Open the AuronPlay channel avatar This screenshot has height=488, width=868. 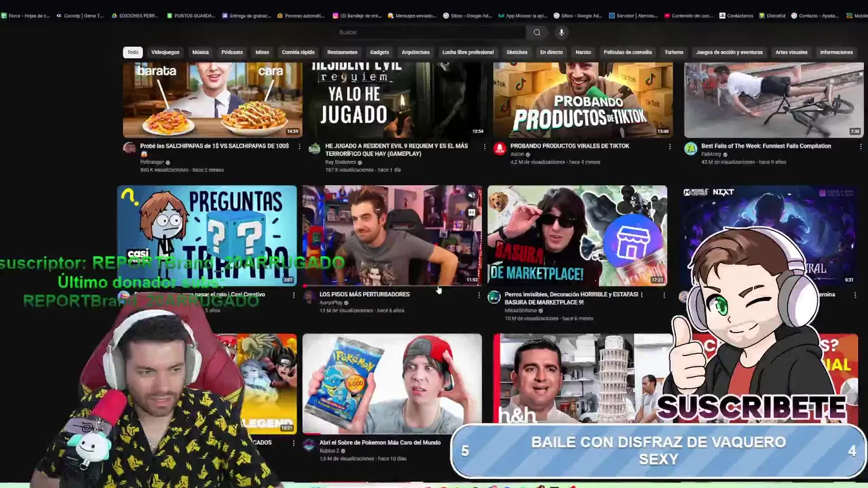(309, 297)
